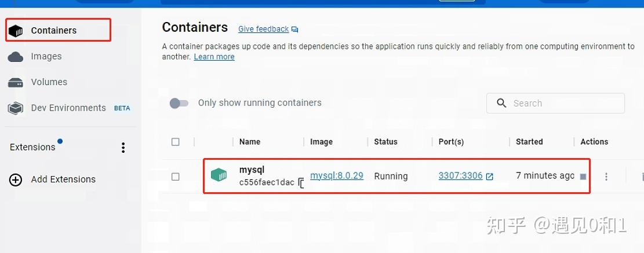Tick the select-all containers header checkbox
The image size is (644, 253).
(176, 142)
